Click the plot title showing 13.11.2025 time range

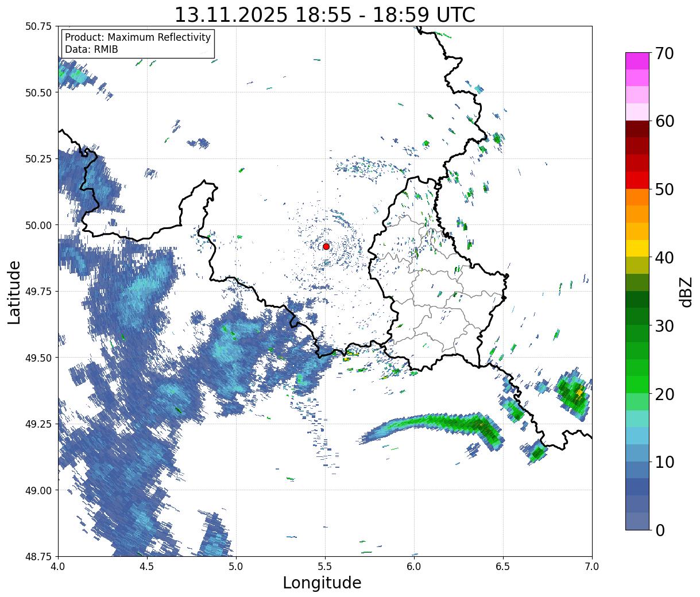coord(325,14)
